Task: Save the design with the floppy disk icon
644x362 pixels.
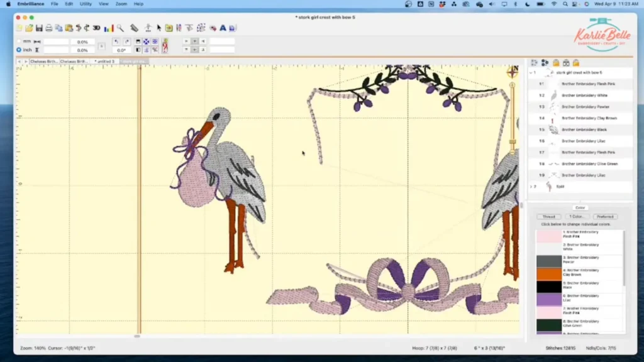Action: coord(39,28)
